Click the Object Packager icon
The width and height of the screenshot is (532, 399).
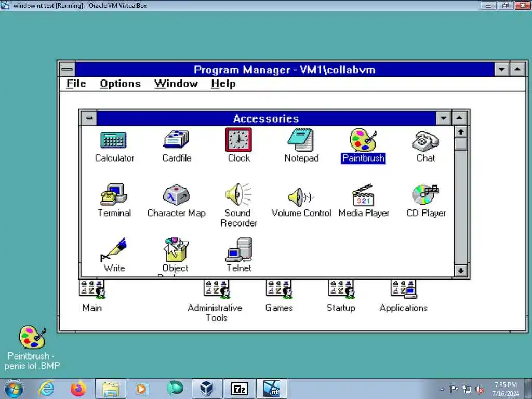pos(176,250)
